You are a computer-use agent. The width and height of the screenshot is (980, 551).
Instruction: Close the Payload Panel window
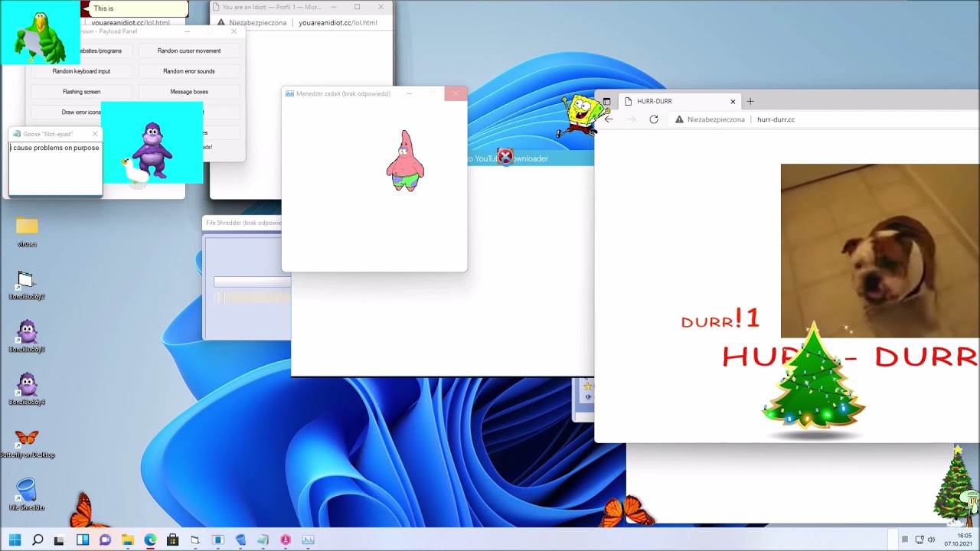(234, 31)
